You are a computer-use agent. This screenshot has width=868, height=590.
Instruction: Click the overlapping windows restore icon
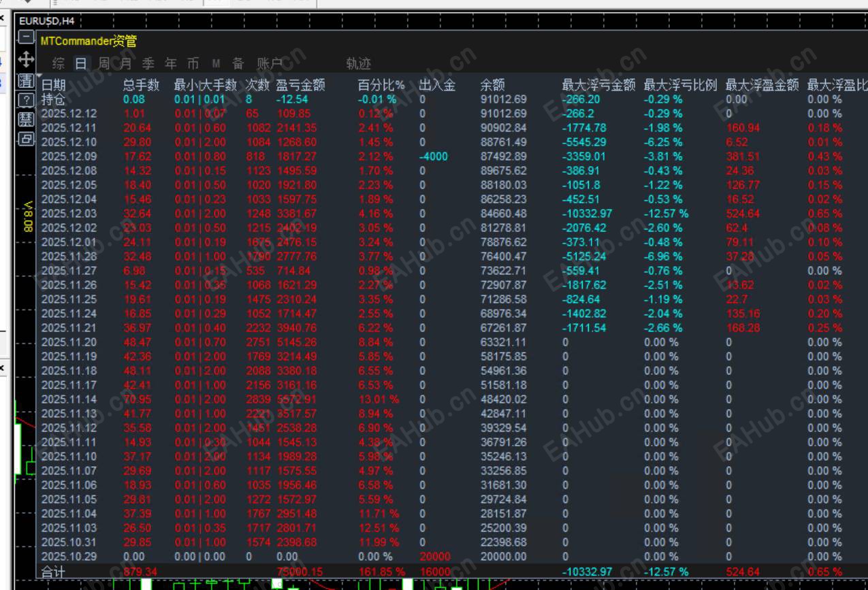coord(26,139)
